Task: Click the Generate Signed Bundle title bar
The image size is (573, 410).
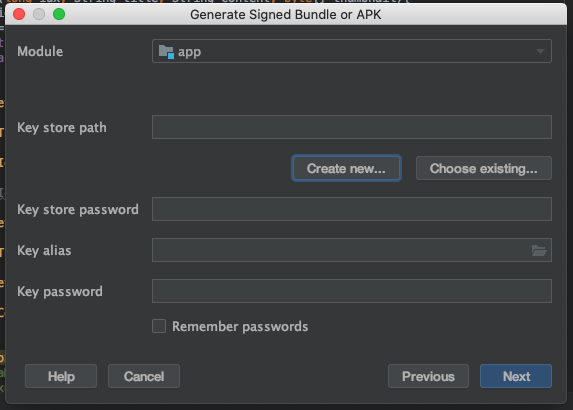Action: 286,15
